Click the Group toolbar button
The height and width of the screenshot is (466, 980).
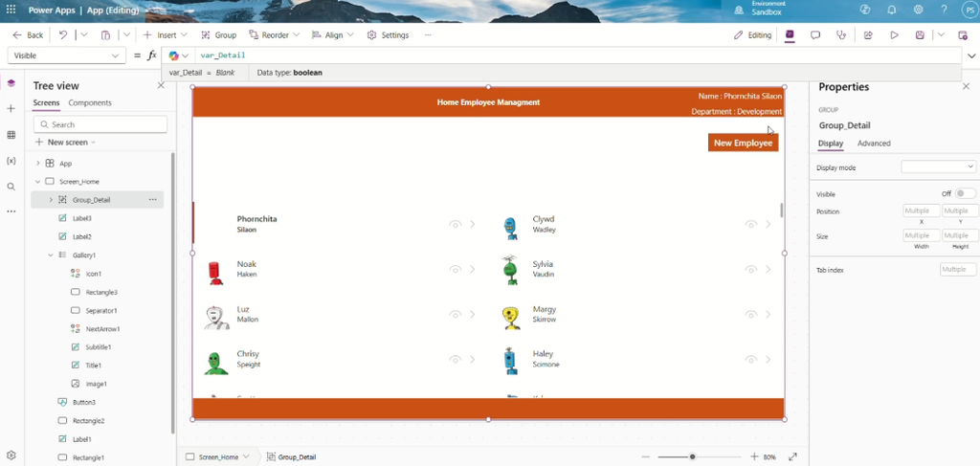coord(218,35)
